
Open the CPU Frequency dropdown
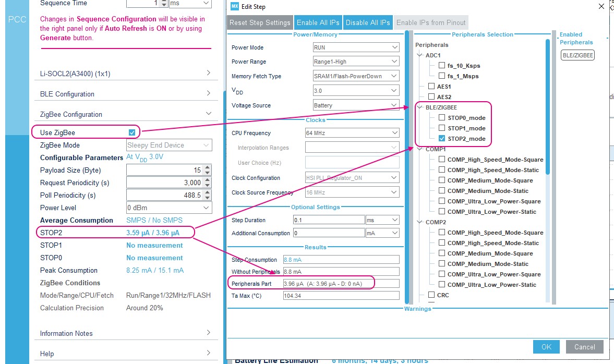click(x=352, y=133)
